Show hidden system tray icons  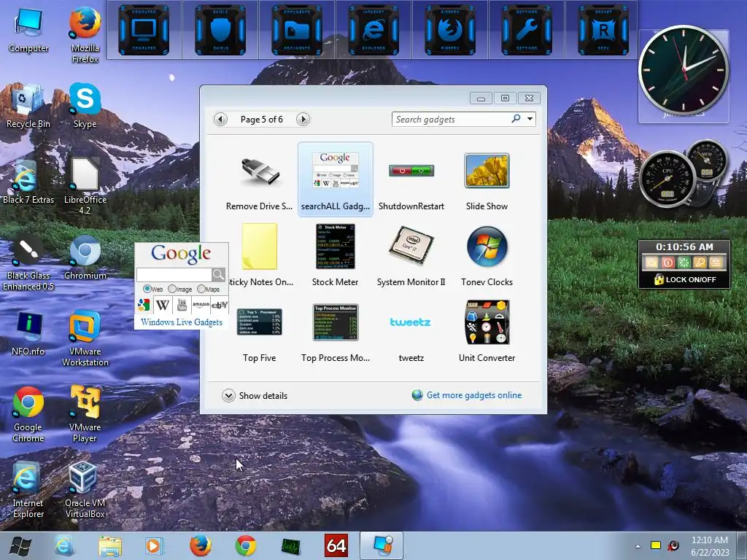(x=638, y=546)
